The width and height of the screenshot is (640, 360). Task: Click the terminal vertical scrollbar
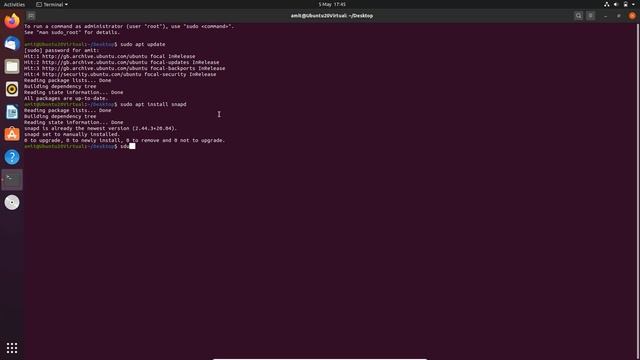pyautogui.click(x=638, y=191)
